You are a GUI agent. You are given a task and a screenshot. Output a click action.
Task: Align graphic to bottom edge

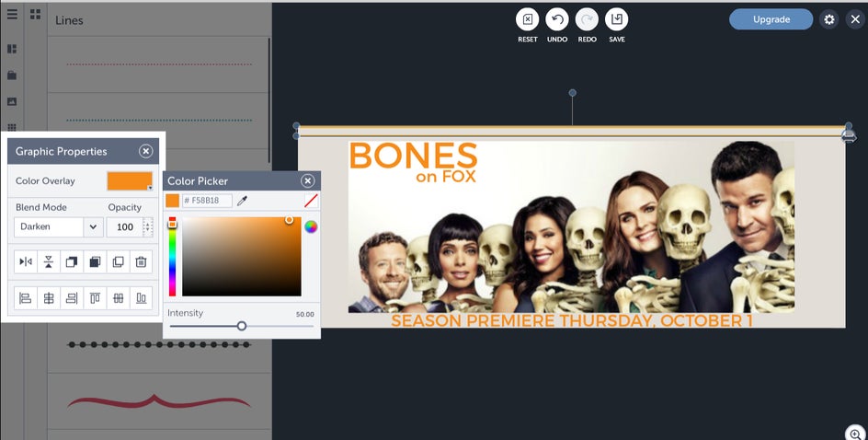pyautogui.click(x=141, y=298)
